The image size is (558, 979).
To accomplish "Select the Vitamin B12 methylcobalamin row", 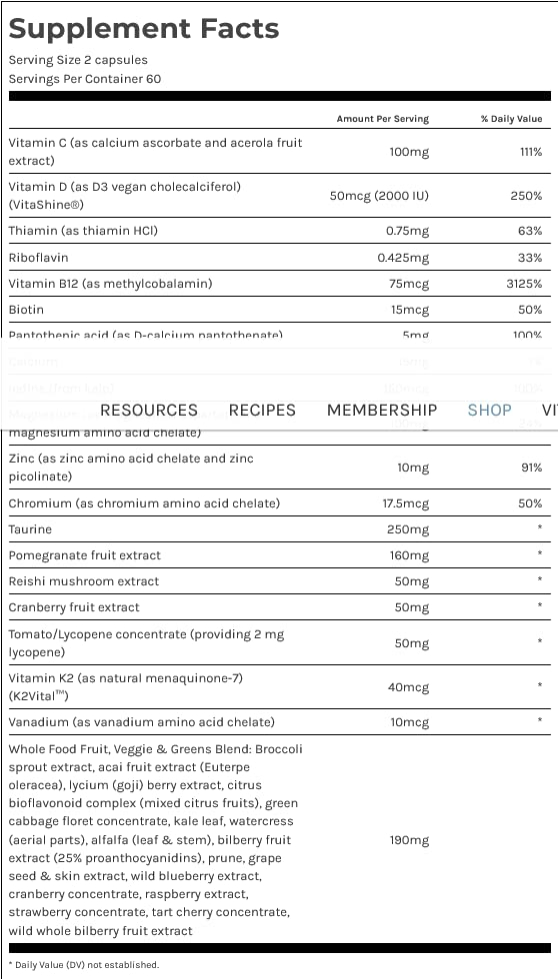I will (279, 283).
